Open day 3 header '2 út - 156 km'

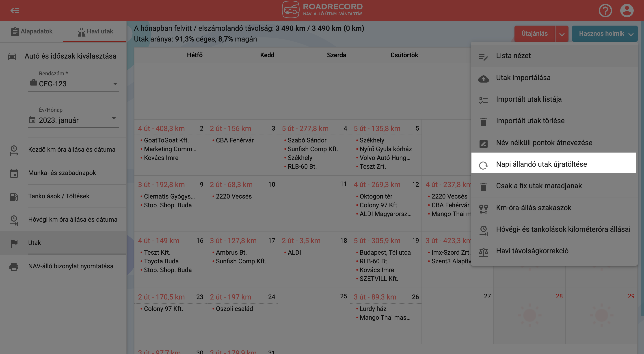[x=231, y=128]
